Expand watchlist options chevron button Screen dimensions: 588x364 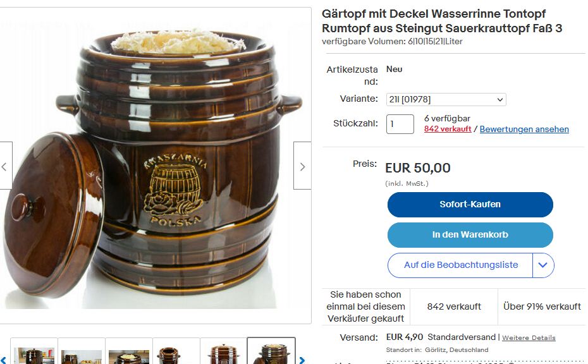[x=543, y=265]
